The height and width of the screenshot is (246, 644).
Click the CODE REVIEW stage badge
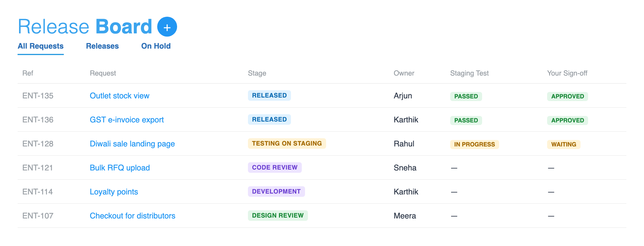pyautogui.click(x=275, y=168)
